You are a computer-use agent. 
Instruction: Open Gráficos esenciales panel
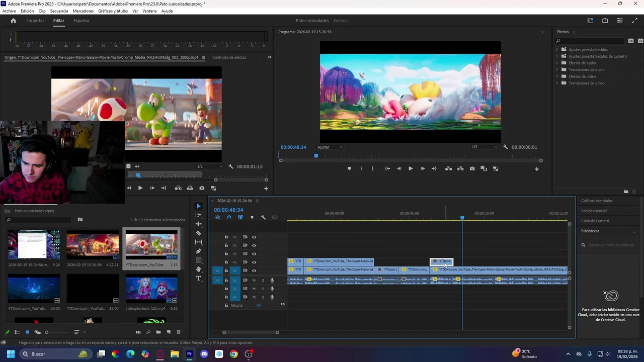[x=597, y=201]
